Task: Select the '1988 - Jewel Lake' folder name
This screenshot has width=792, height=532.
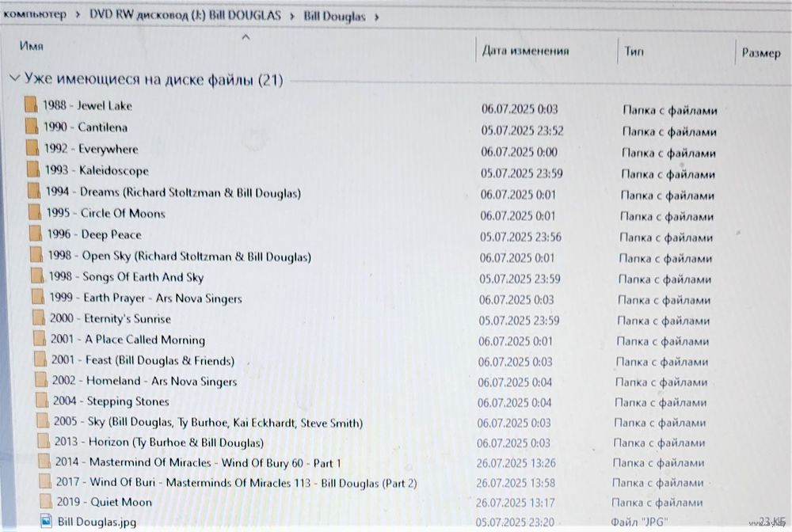Action: pos(87,105)
